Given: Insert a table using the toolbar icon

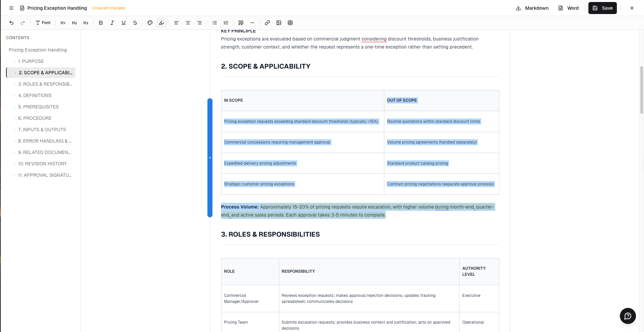Looking at the screenshot, I should [290, 23].
